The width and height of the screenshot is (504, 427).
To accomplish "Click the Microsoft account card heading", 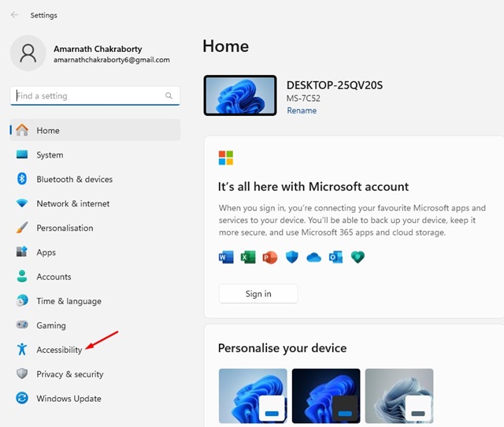I will click(x=313, y=187).
